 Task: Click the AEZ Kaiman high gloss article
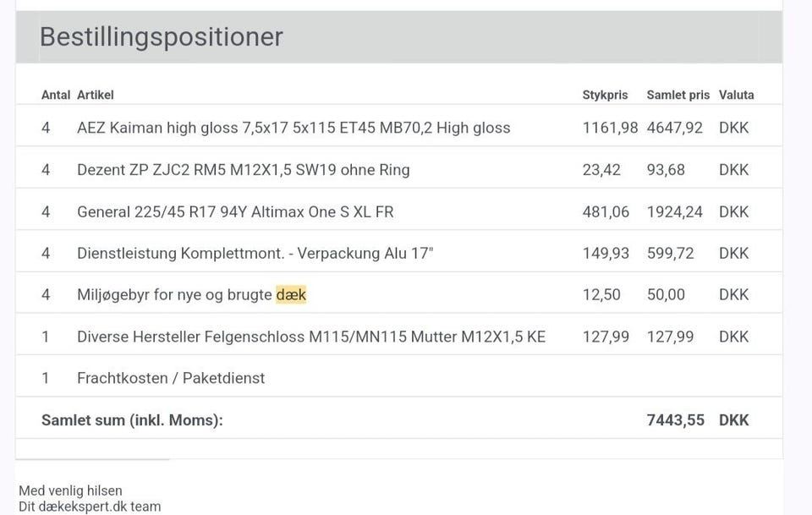tap(293, 128)
